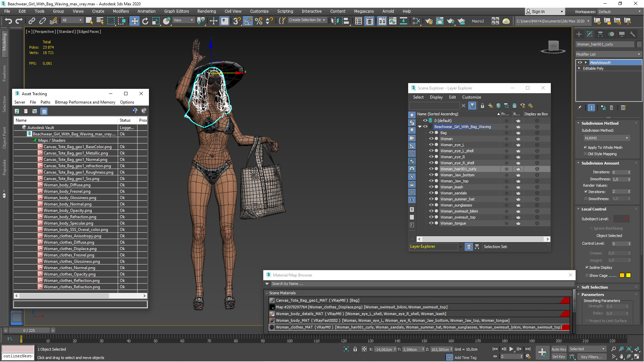The image size is (644, 362).
Task: Open the Hierarchy command panel tab
Action: [600, 34]
